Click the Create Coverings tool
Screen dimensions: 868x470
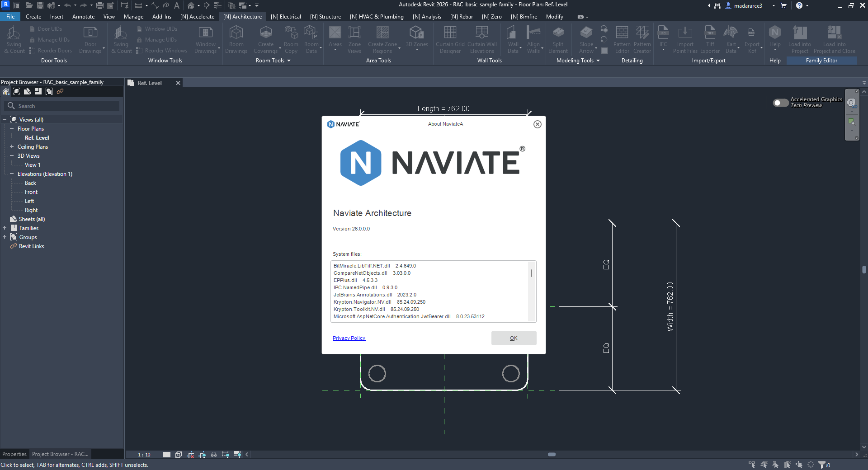click(266, 40)
